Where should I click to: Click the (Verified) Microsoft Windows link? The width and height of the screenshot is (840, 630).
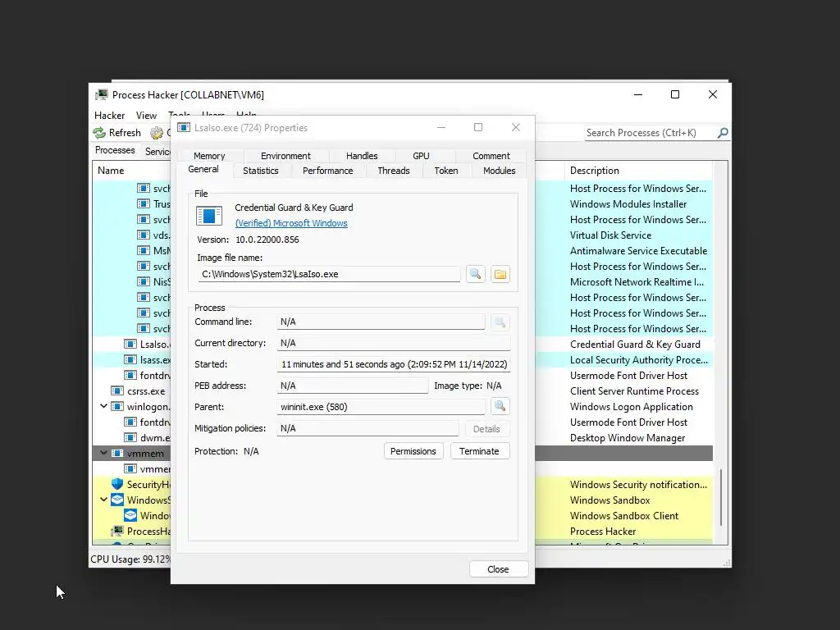(291, 223)
